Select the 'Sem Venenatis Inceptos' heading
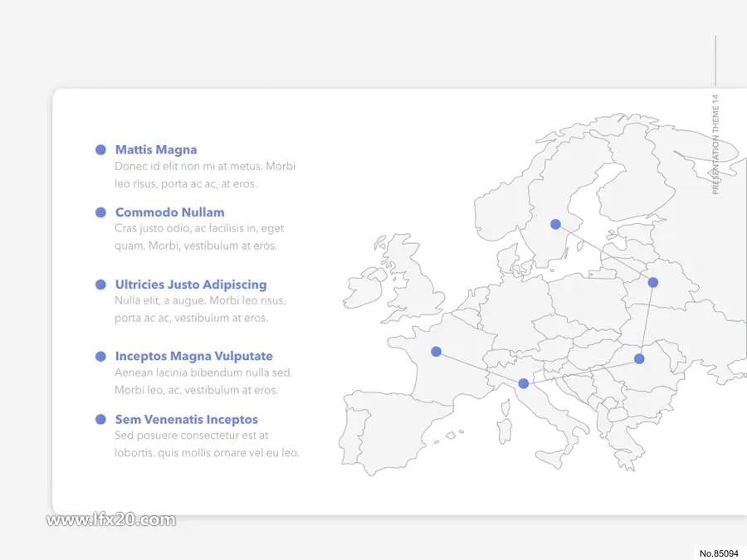 pos(186,420)
